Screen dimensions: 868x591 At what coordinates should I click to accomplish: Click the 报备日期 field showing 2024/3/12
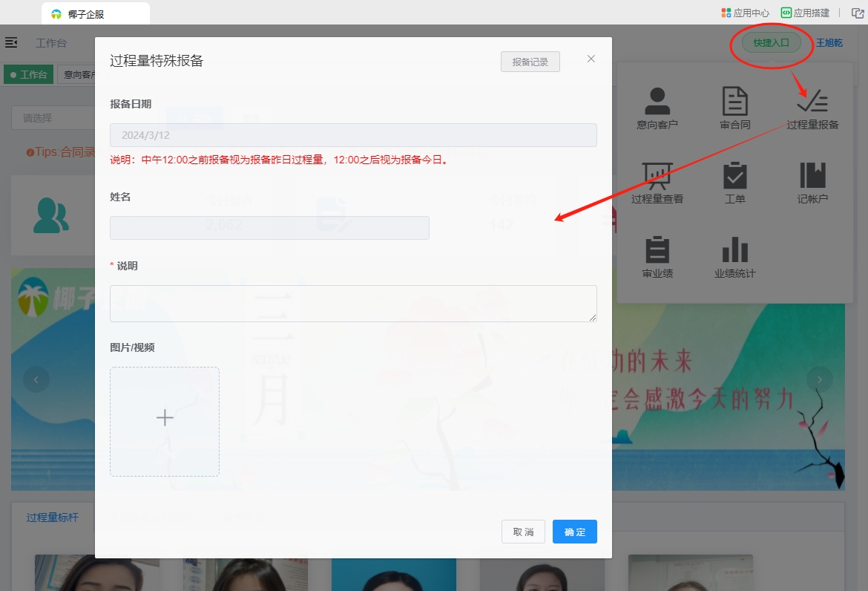click(x=353, y=135)
